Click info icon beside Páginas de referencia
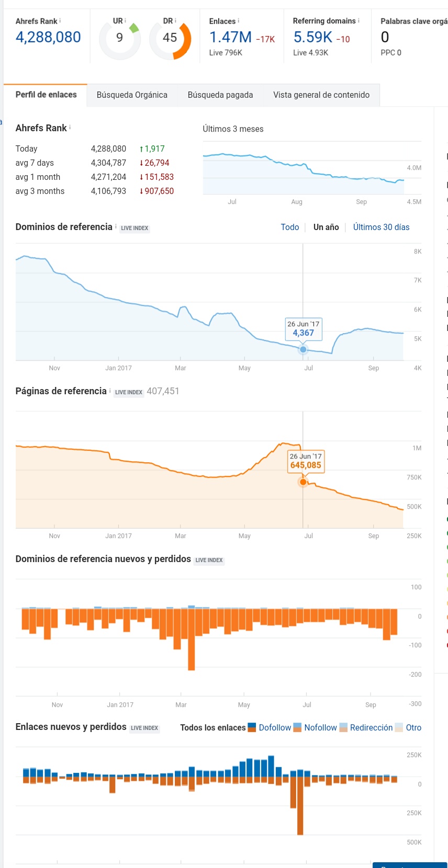The image size is (448, 868). click(x=110, y=391)
